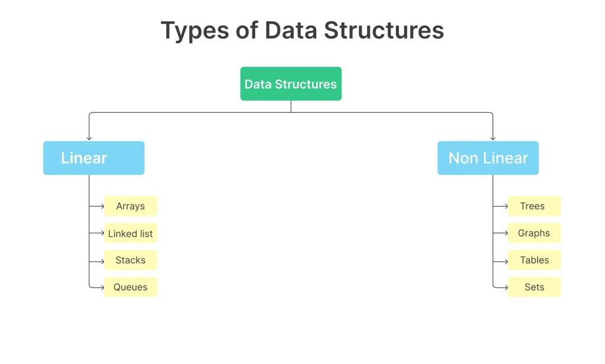Click the Stacks box

[131, 260]
